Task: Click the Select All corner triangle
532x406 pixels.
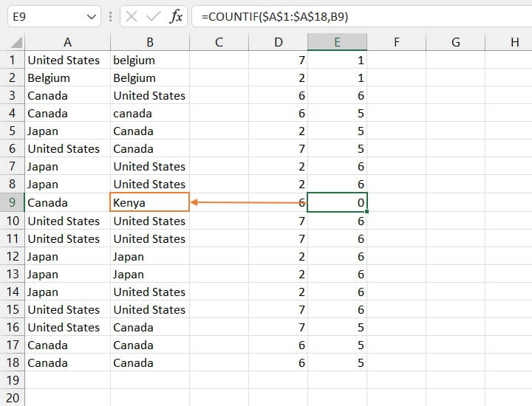Action: (x=15, y=43)
